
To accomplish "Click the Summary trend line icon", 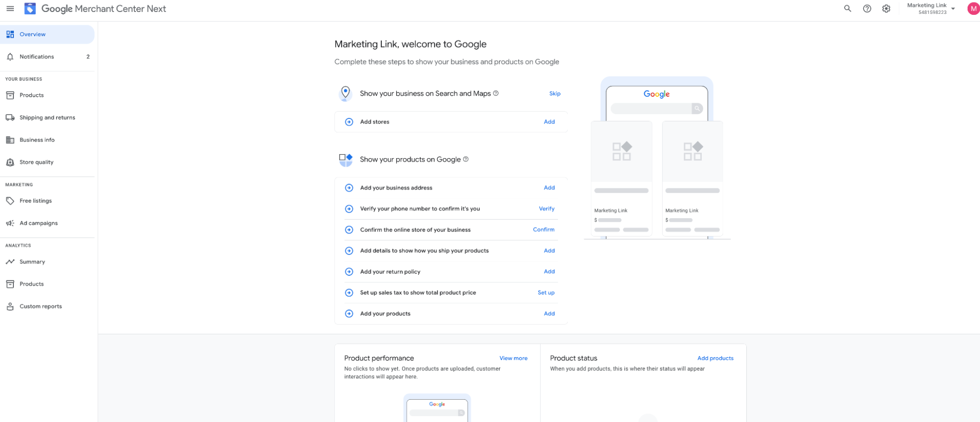I will pos(10,262).
